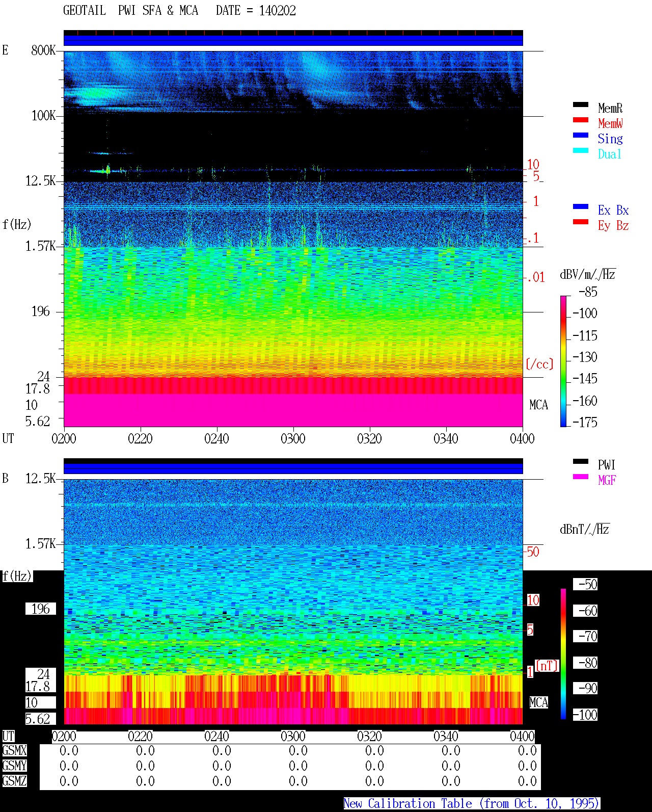The image size is (652, 812).
Task: Click the -85 color scale value
Action: click(588, 292)
